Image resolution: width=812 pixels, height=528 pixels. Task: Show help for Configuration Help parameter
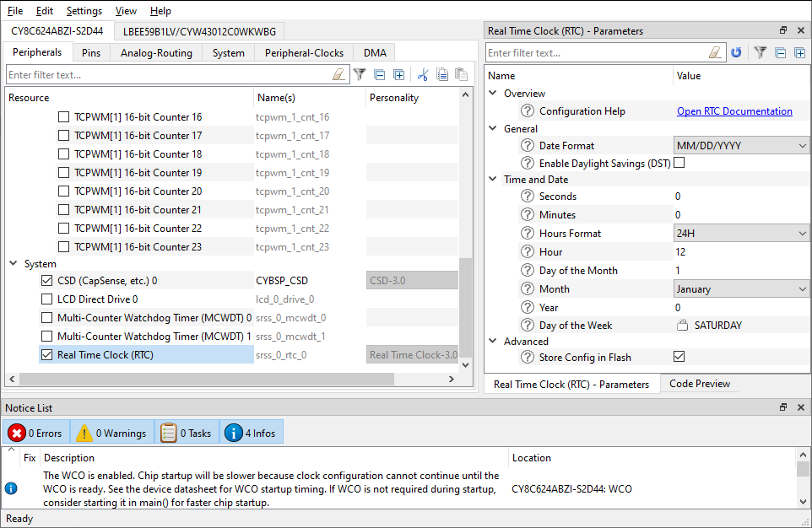(x=528, y=110)
